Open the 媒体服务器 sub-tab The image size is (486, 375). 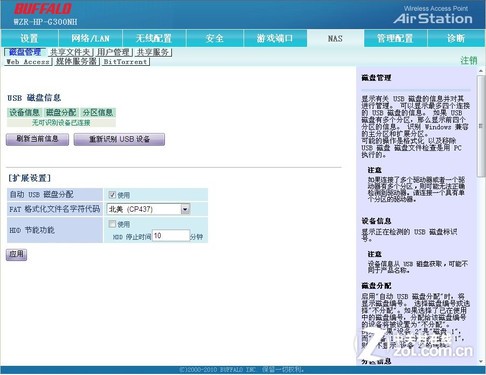pos(76,62)
